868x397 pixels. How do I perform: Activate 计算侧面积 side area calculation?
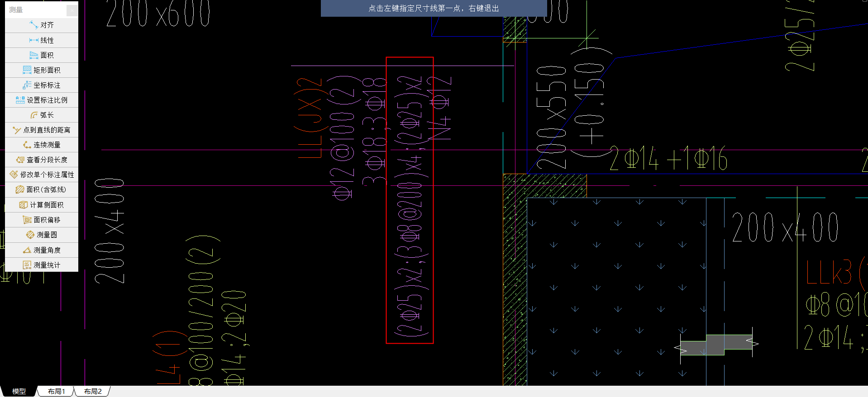pos(42,205)
